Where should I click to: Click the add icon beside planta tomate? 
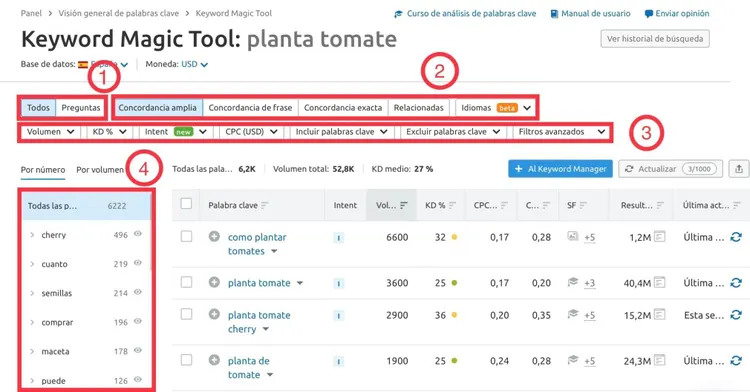[214, 282]
